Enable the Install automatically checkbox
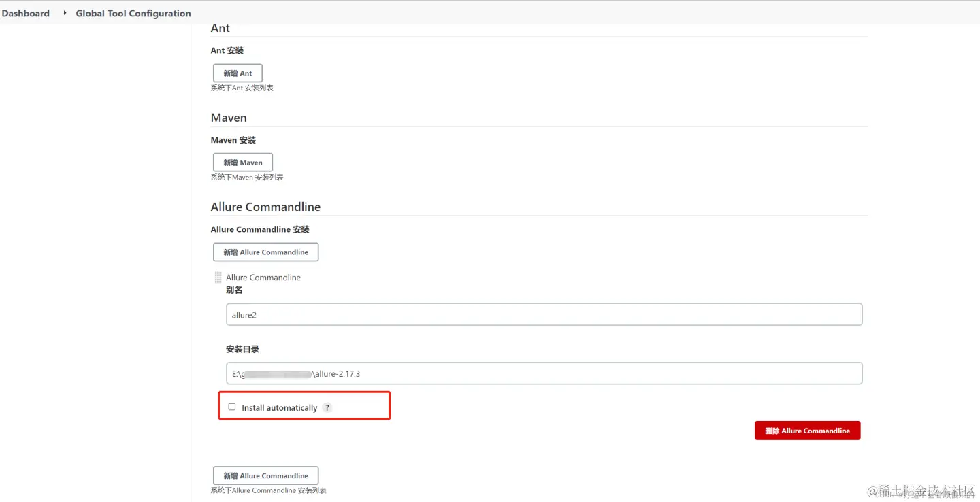The image size is (980, 502). pyautogui.click(x=232, y=407)
